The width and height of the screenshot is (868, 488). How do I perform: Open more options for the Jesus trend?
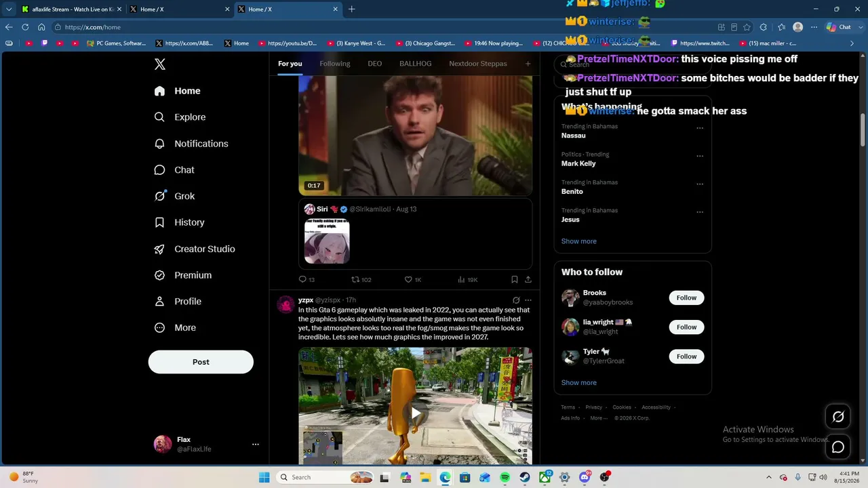[700, 212]
